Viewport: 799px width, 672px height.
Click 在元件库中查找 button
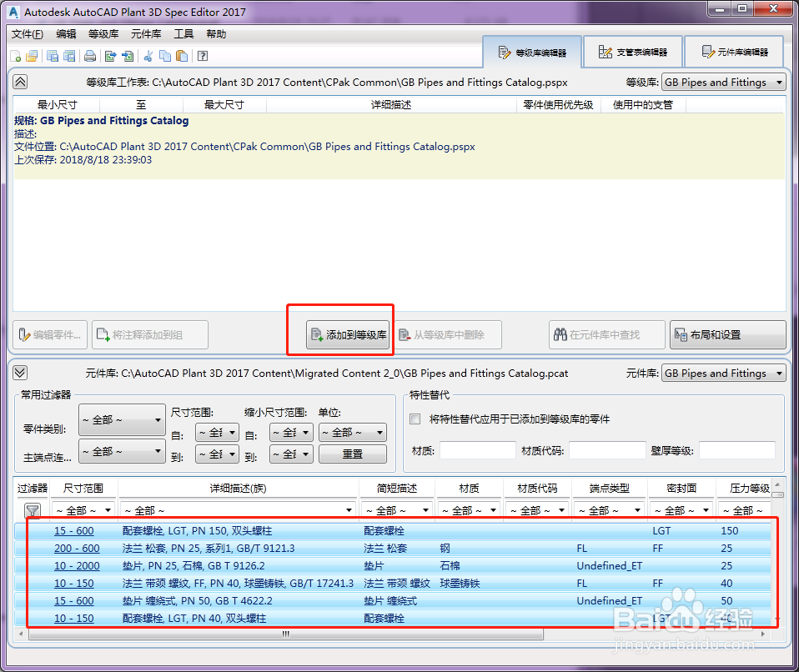(x=607, y=334)
